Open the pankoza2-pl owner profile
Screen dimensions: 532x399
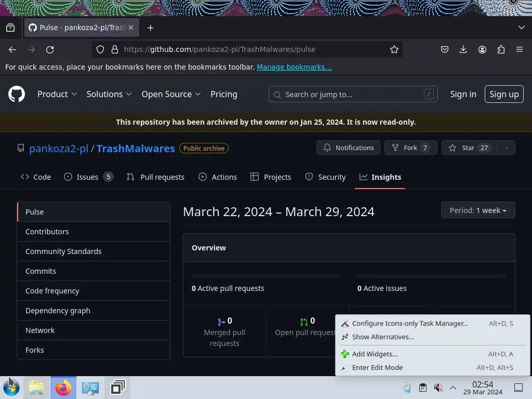pyautogui.click(x=59, y=148)
